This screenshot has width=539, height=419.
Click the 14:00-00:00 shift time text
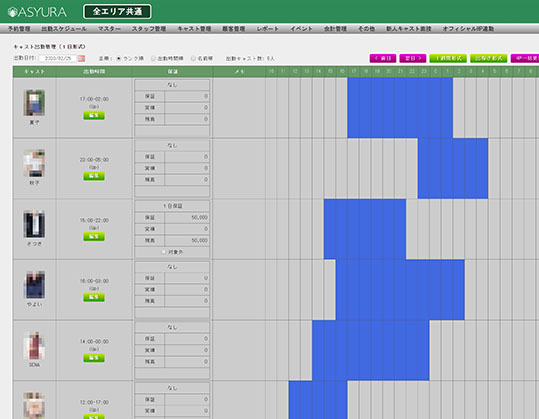pyautogui.click(x=94, y=342)
